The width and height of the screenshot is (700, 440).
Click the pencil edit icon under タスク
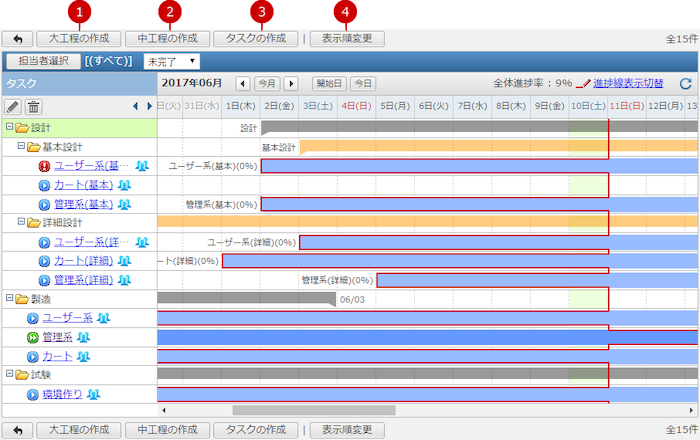coord(13,106)
